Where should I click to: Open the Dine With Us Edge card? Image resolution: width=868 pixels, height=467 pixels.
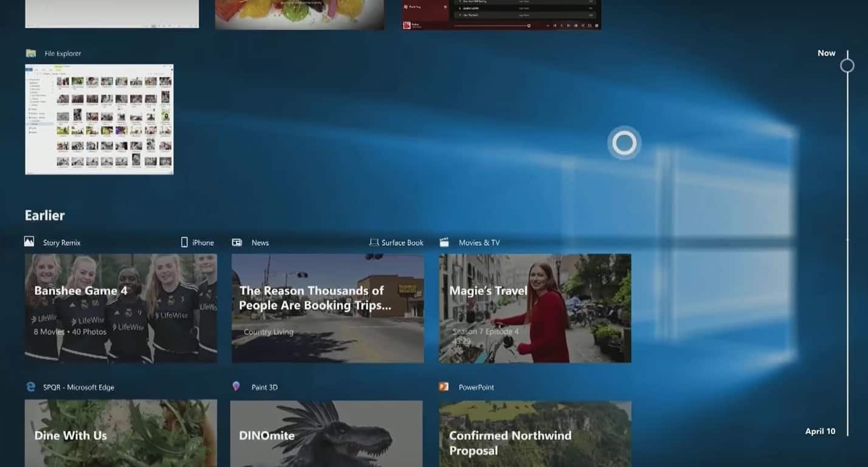click(121, 433)
